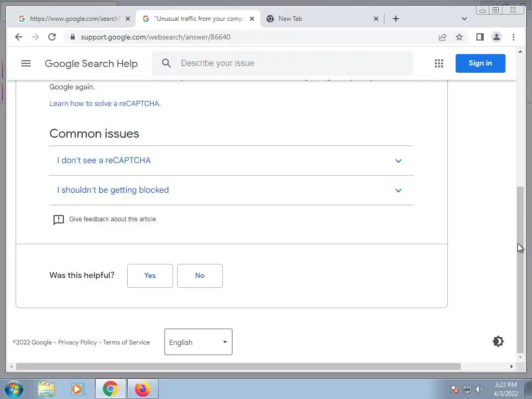Open the Windows Start menu
The image size is (532, 399).
point(14,389)
